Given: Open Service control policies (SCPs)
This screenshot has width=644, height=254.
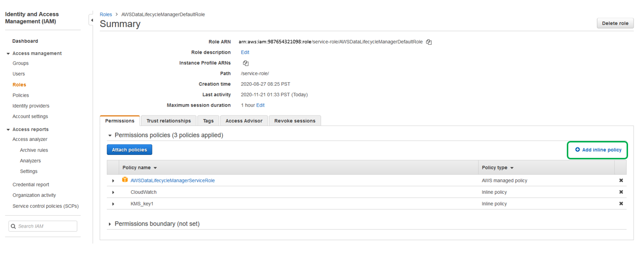Looking at the screenshot, I should click(45, 206).
